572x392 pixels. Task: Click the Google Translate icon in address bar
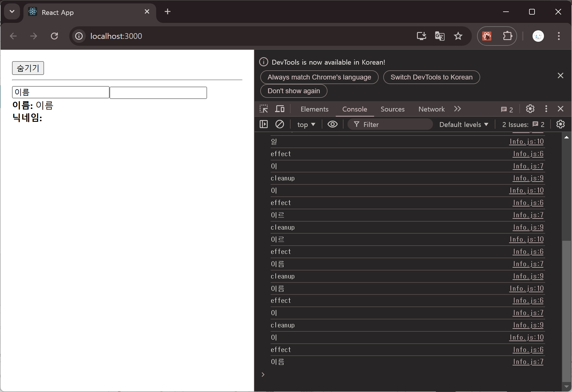(x=440, y=36)
